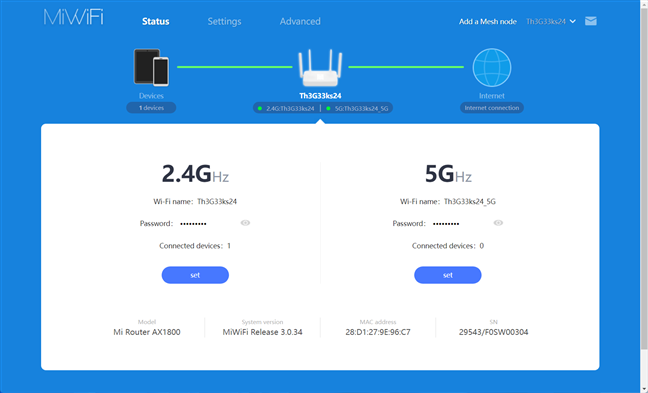Open the 1 devices pill button

click(151, 108)
